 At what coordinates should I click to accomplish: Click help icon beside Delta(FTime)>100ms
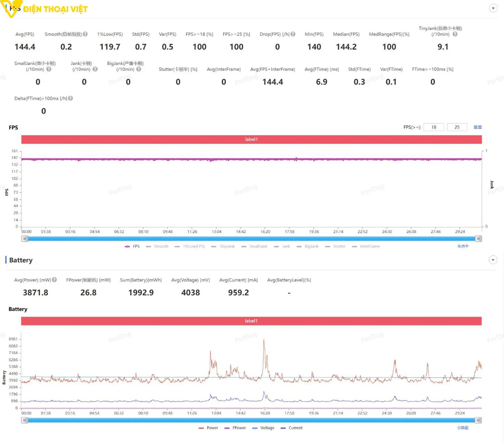point(71,98)
